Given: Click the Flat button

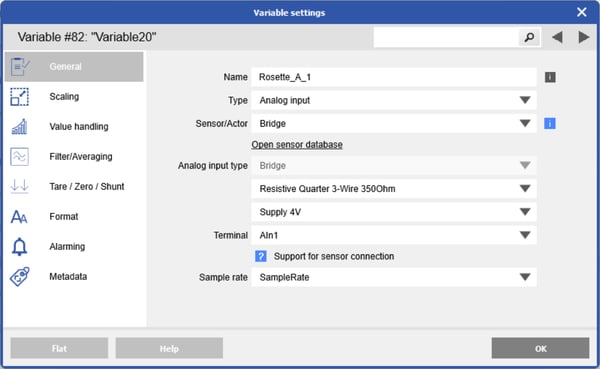Looking at the screenshot, I should 59,348.
